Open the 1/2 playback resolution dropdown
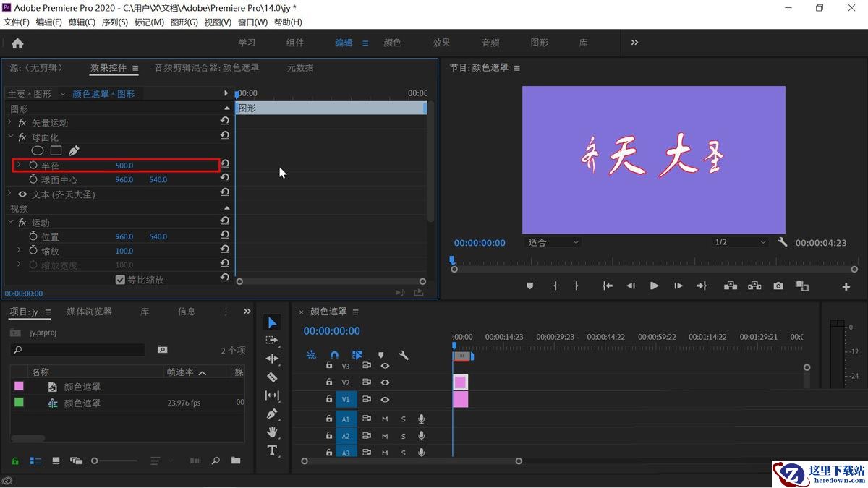This screenshot has width=868, height=488. click(740, 242)
